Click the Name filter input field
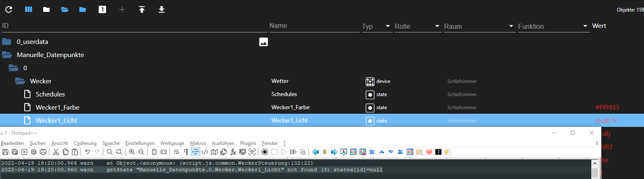Viewport: 644px width, 179px height. tap(314, 26)
